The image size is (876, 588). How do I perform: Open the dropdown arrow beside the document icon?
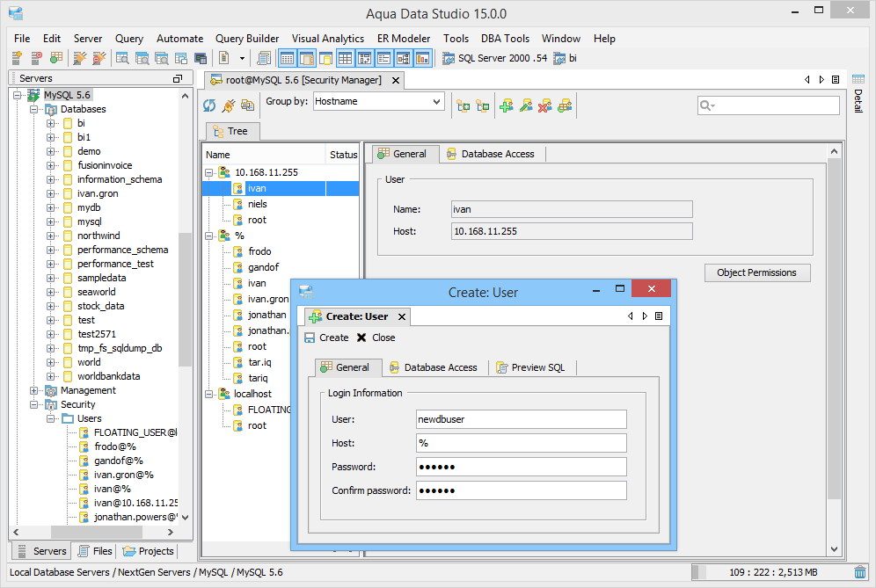pos(242,58)
